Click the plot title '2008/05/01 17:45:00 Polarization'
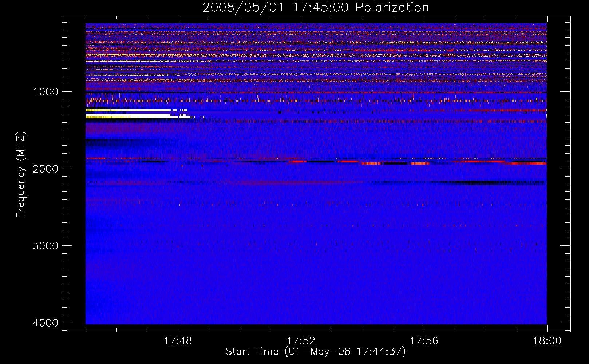The image size is (589, 364). tap(316, 7)
